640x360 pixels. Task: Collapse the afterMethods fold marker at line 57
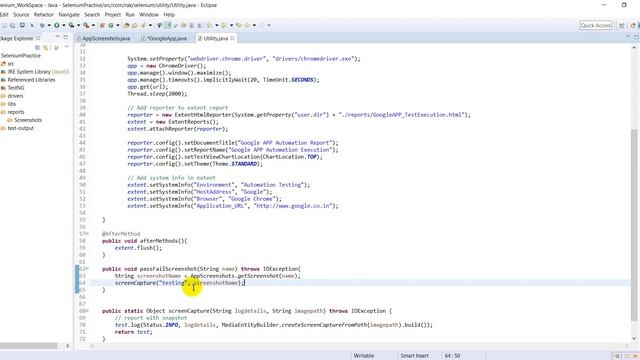pyautogui.click(x=87, y=234)
